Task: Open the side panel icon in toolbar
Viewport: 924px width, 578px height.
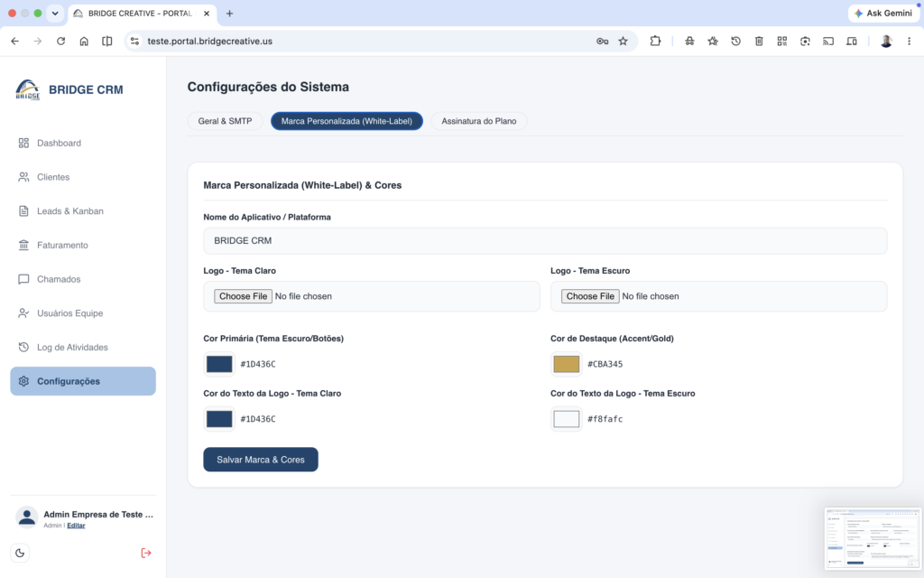Action: pyautogui.click(x=106, y=42)
